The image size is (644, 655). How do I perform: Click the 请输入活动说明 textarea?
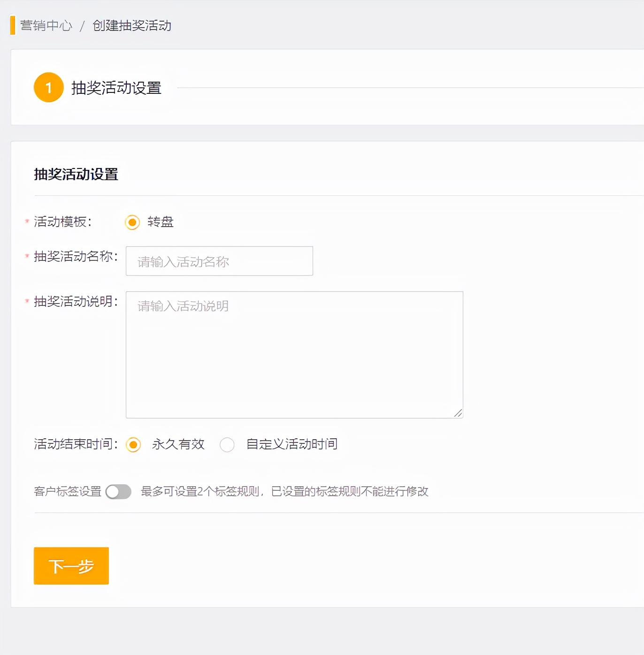point(294,353)
